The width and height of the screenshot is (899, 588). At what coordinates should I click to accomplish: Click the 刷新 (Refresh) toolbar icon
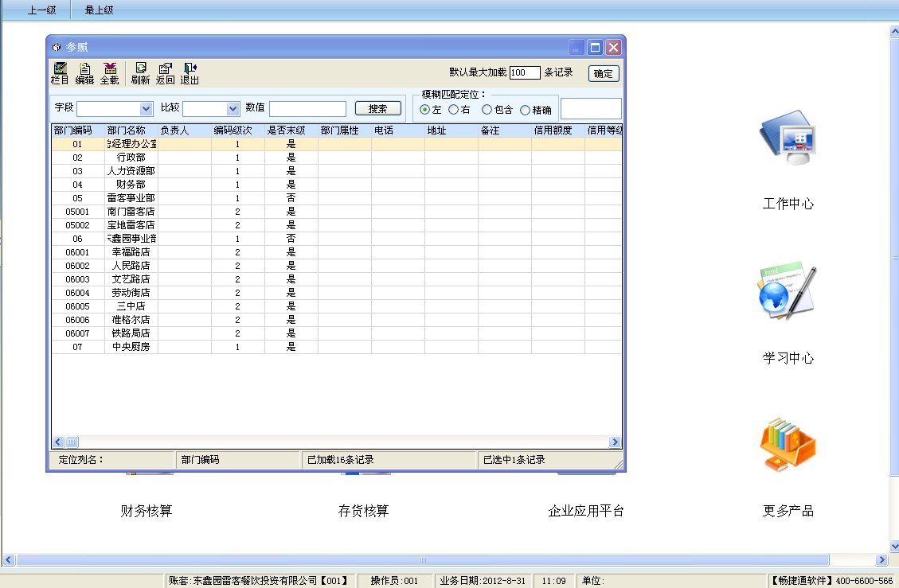[x=141, y=73]
